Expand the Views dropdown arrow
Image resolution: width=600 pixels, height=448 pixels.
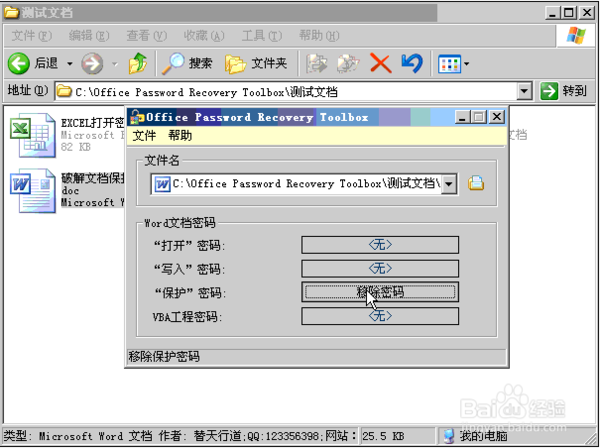pos(466,64)
